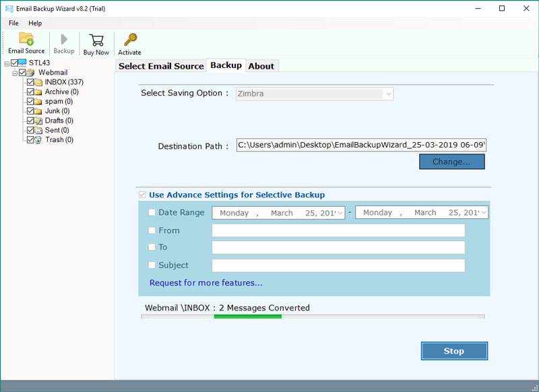Click the Backup play arrow icon
The height and width of the screenshot is (392, 539).
pos(64,39)
